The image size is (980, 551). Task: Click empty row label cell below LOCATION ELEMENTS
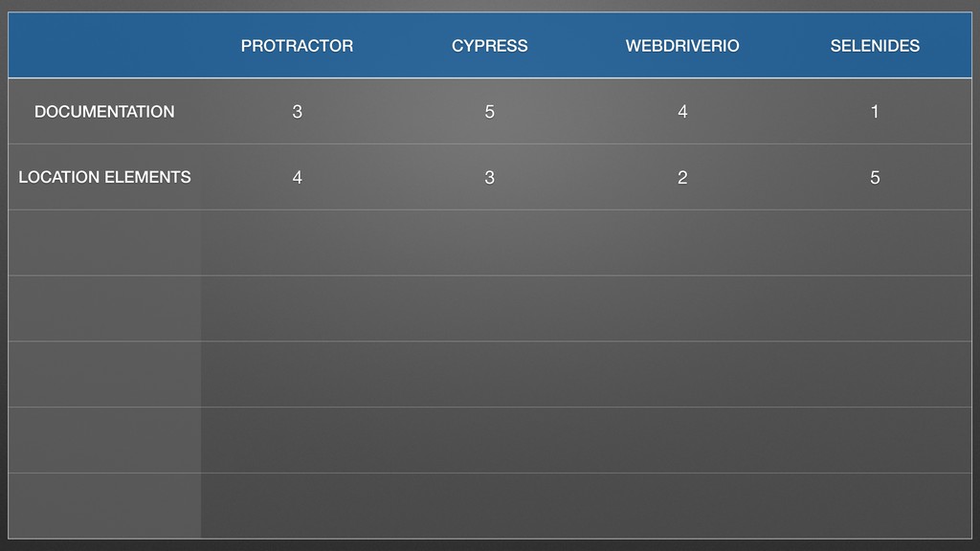(x=104, y=242)
